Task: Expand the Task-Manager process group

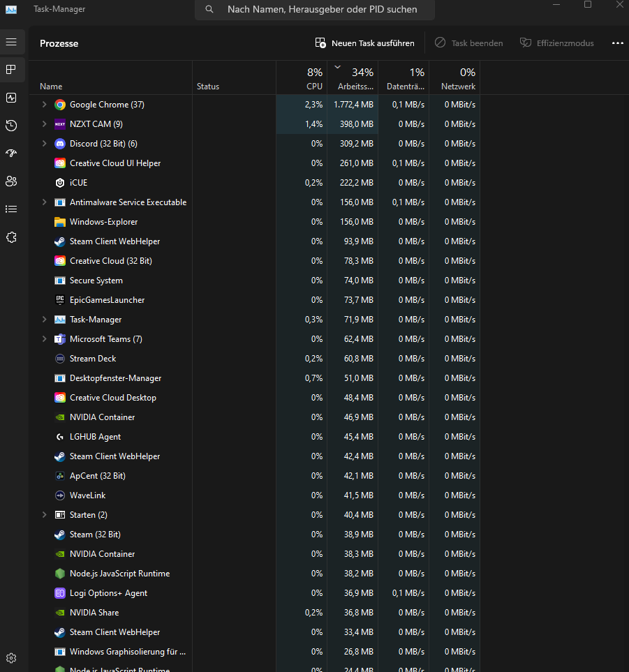Action: point(44,320)
